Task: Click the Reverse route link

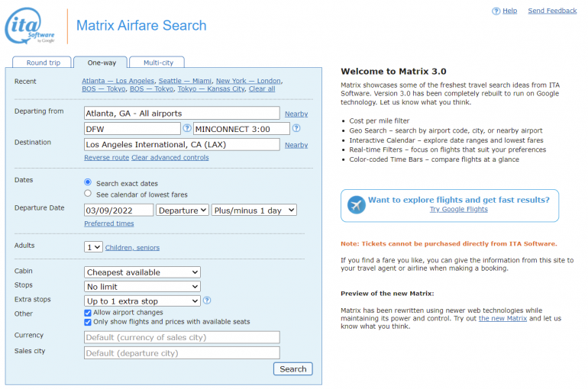Action: (x=106, y=158)
